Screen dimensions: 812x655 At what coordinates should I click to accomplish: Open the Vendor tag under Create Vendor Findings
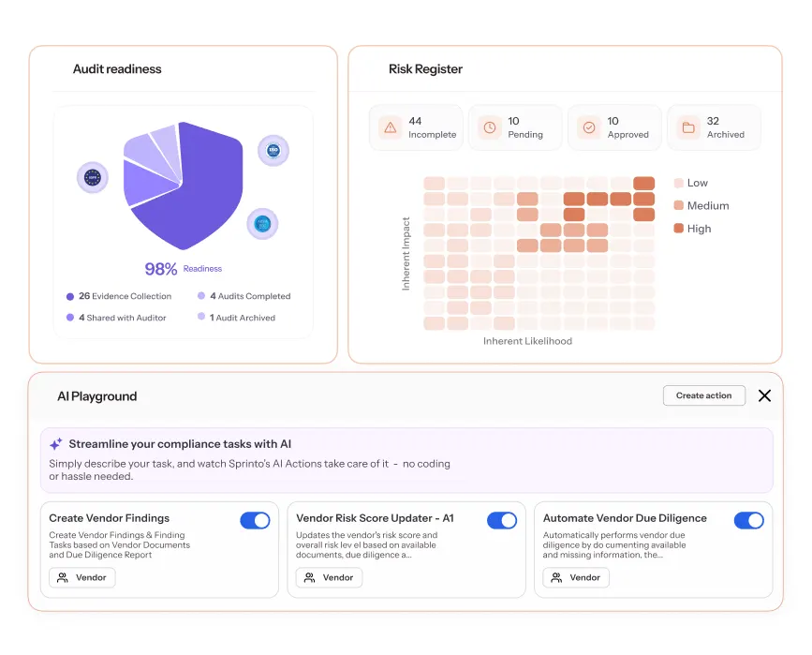(82, 577)
